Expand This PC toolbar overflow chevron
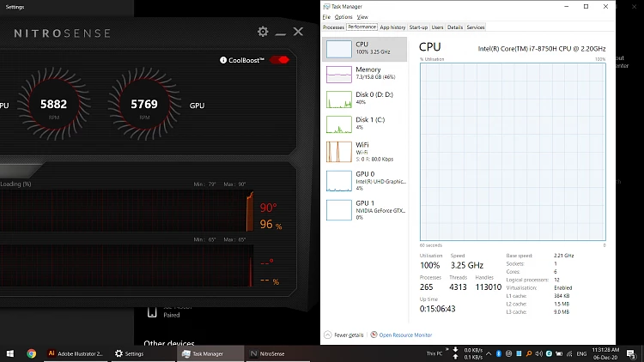The width and height of the screenshot is (644, 362). (447, 350)
